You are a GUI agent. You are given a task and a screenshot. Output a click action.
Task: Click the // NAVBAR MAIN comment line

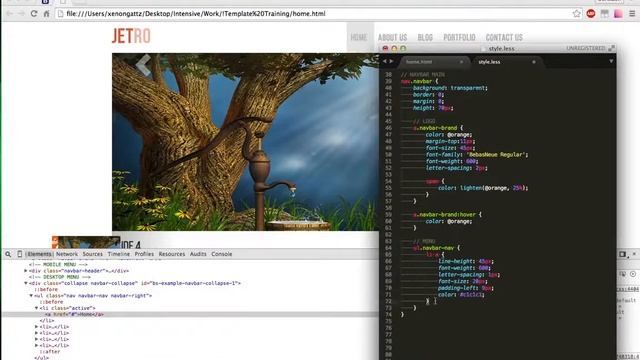coord(422,75)
